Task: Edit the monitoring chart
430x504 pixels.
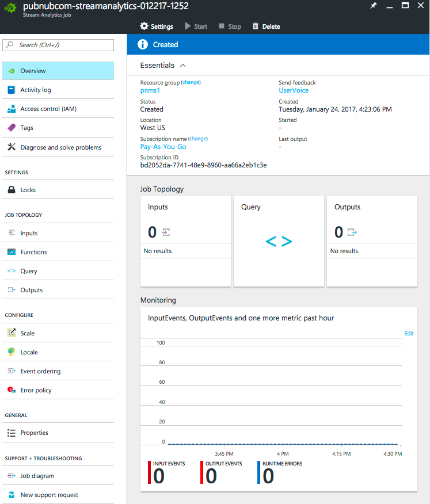Action: pos(409,333)
